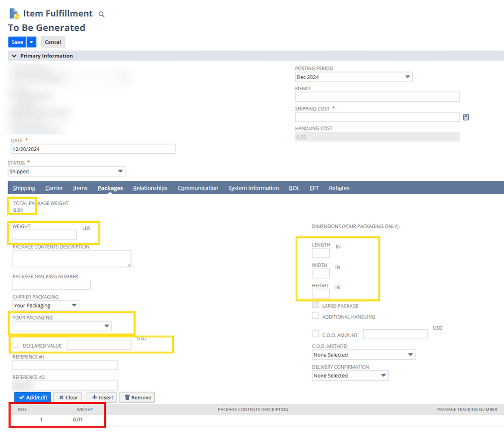The height and width of the screenshot is (435, 504).
Task: Click the Height dimension field
Action: pos(321,294)
